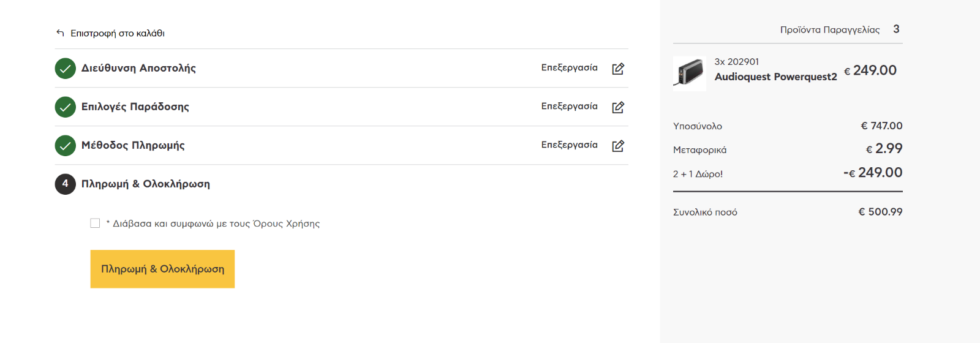
Task: Expand the Διεύθυνση Αποστολής section heading
Action: [x=138, y=69]
